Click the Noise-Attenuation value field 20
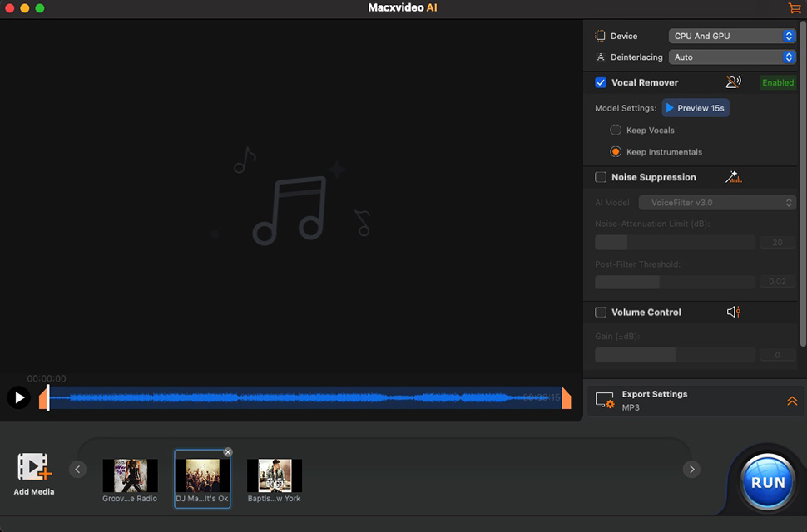807x532 pixels. pyautogui.click(x=777, y=242)
